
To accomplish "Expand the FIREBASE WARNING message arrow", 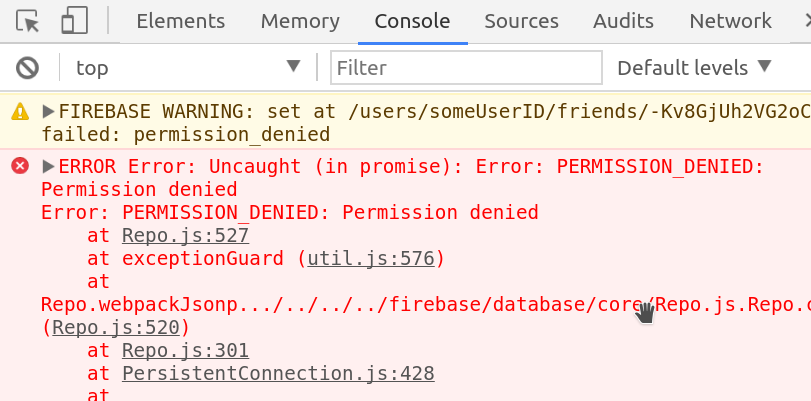I will coord(48,111).
